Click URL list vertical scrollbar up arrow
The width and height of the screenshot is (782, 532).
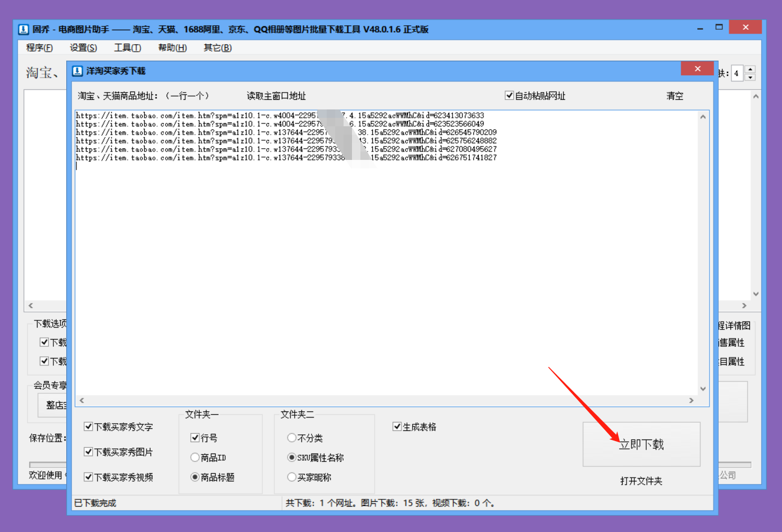703,117
